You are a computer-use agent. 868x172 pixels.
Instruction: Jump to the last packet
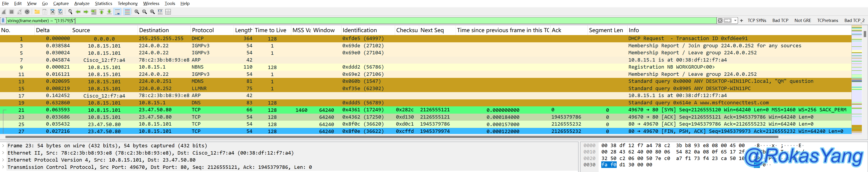coord(109,12)
